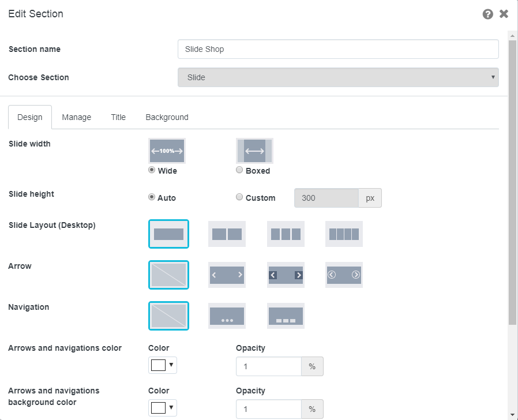Choose the three-column slide layout
The width and height of the screenshot is (518, 420).
point(286,234)
